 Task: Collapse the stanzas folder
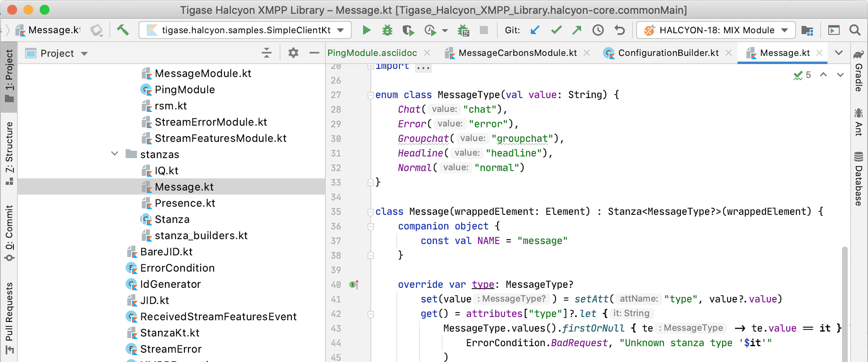point(115,154)
